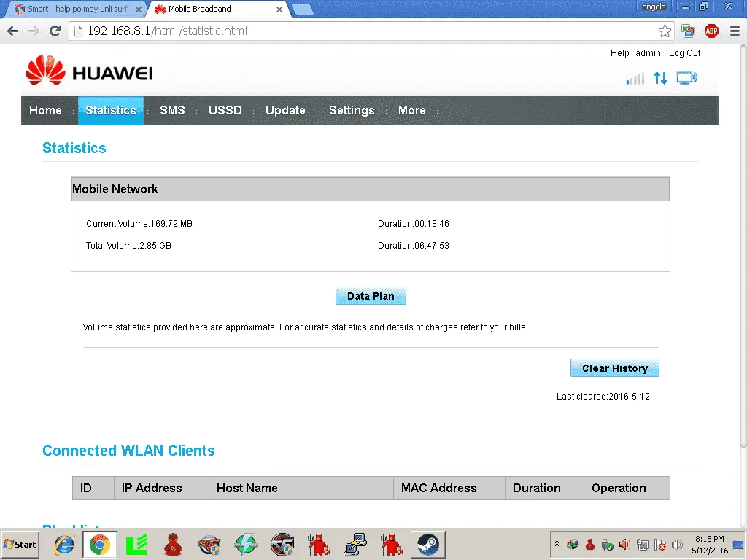Click the WLAN monitor status icon

coord(687,78)
